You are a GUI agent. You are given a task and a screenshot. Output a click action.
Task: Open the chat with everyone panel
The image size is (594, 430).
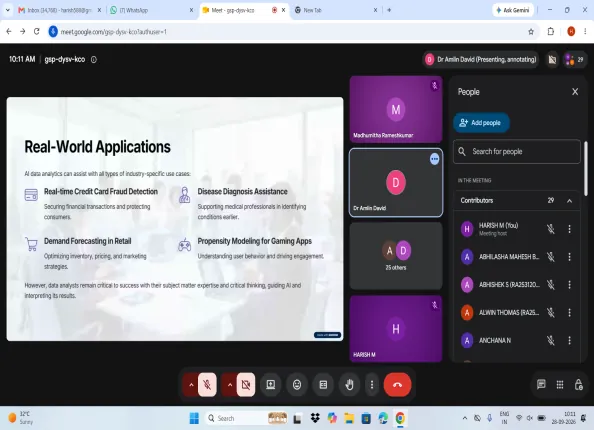click(541, 385)
